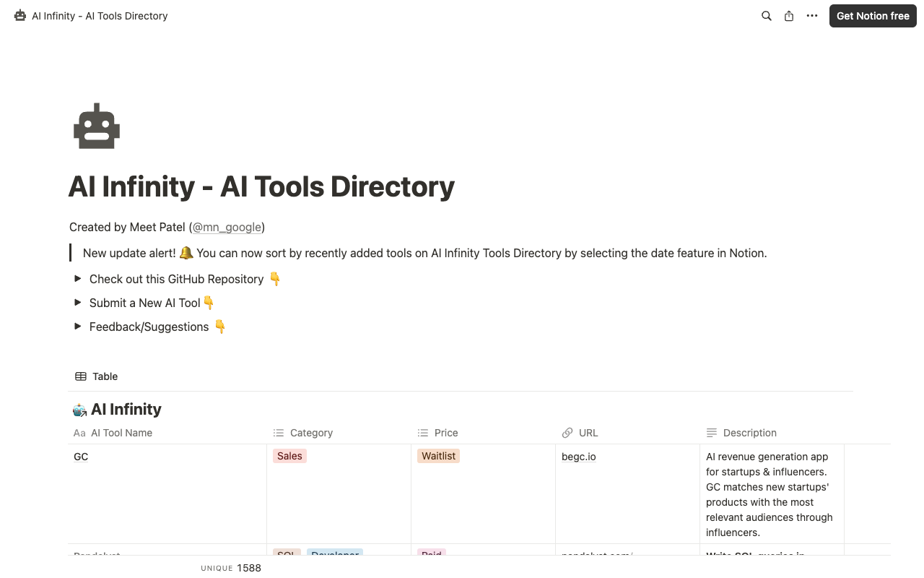This screenshot has width=924, height=578.
Task: Click the link icon beside URL header
Action: point(567,433)
